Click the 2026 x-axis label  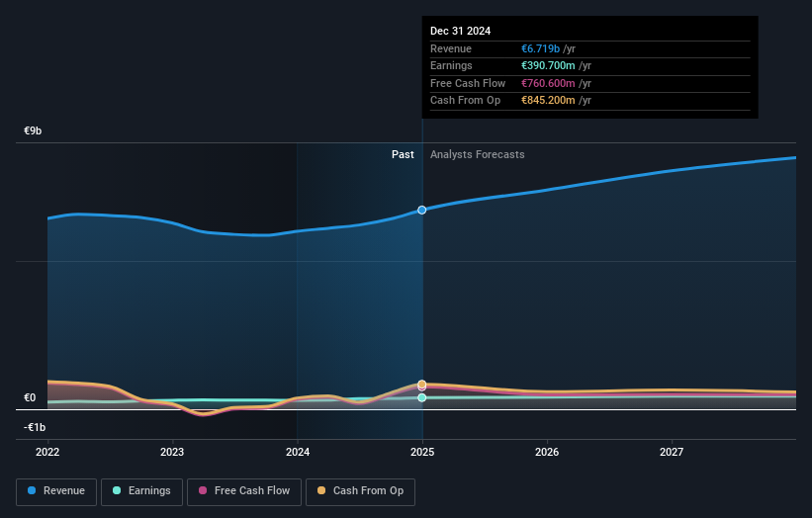[x=547, y=453]
